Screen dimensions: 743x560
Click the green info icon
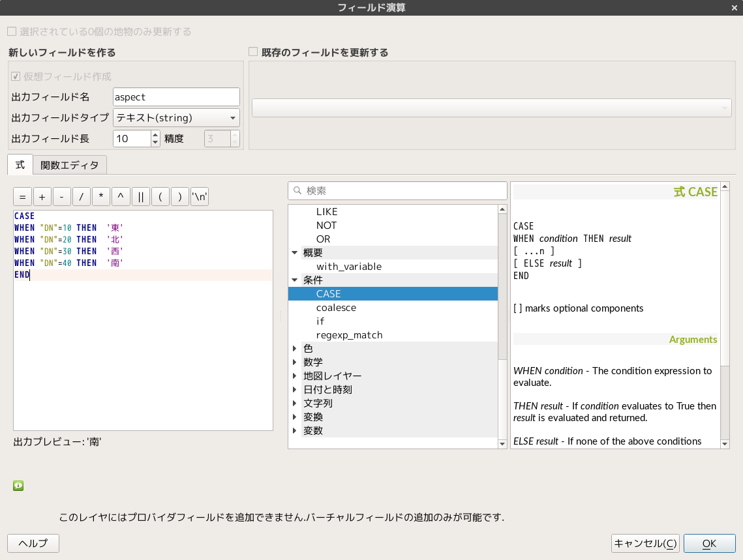click(18, 486)
